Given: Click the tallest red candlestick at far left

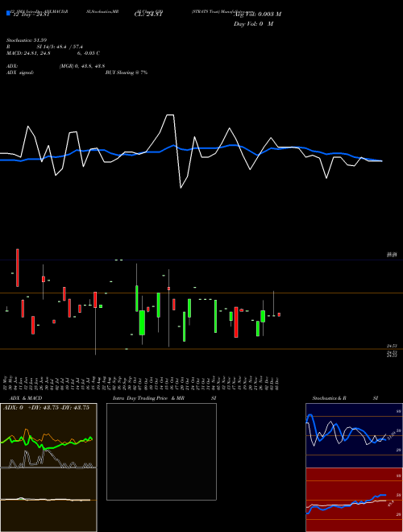Looking at the screenshot, I should coord(18,268).
